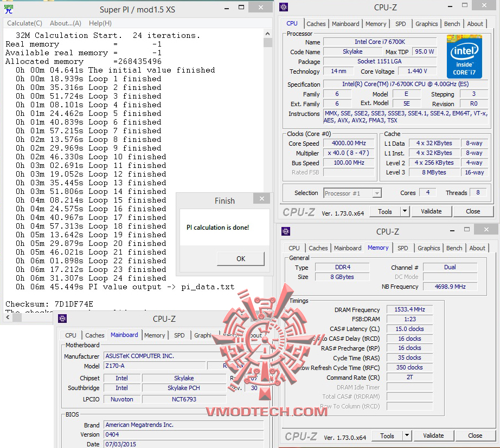Open Calculate menu in Super PI
500x448 pixels.
24,23
